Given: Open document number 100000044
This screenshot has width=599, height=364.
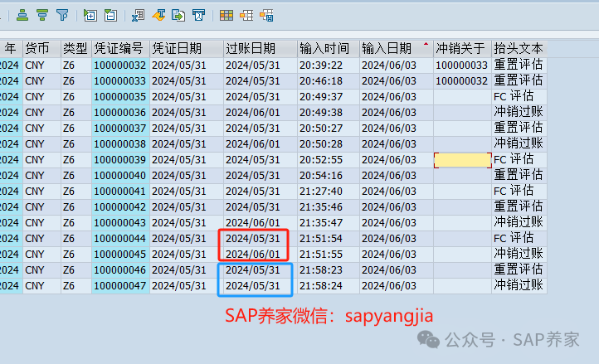Looking at the screenshot, I should [120, 239].
